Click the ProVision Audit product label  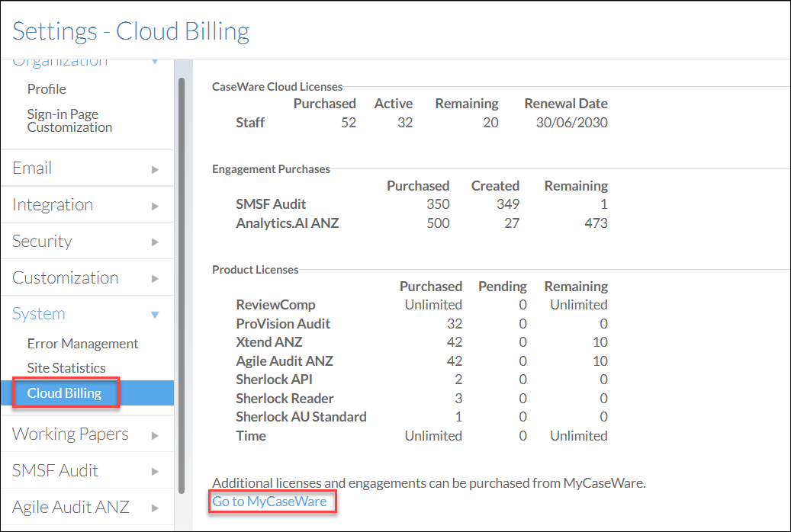(283, 324)
